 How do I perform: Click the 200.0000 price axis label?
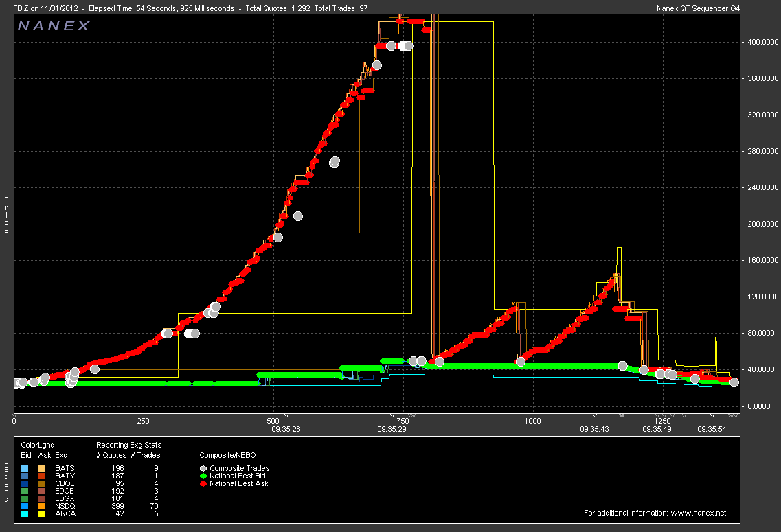click(x=763, y=224)
